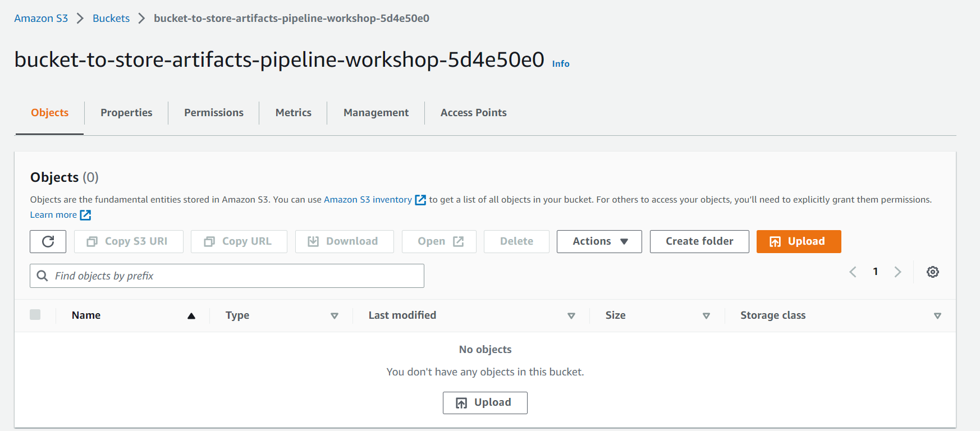Click external link icon beside S3 inventory
This screenshot has width=980, height=431.
tap(420, 200)
